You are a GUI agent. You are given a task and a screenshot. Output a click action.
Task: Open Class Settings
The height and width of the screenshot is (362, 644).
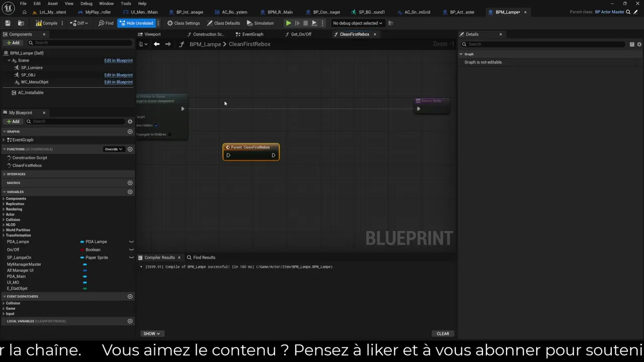[183, 23]
